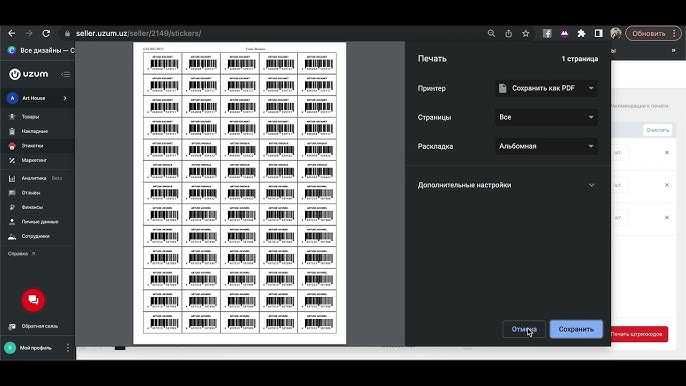Viewport: 686px width, 386px height.
Task: Open Сотрудники in the sidebar
Action: click(x=35, y=236)
